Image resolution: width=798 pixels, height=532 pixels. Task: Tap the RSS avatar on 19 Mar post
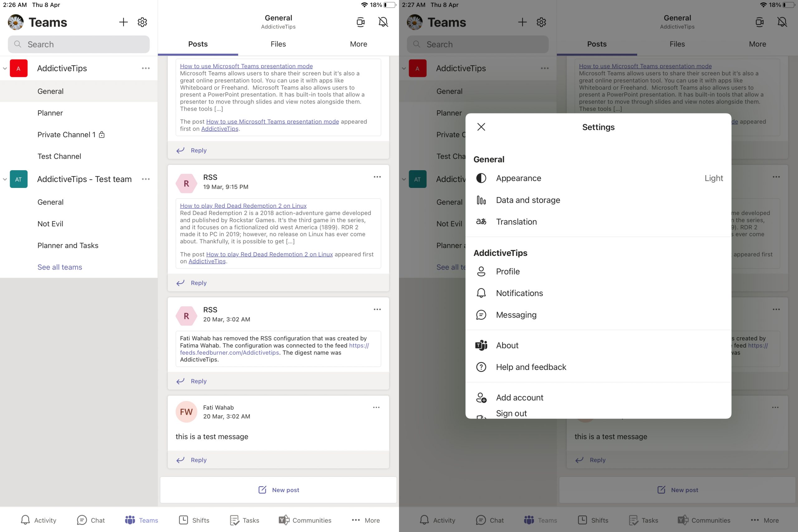coord(186,184)
